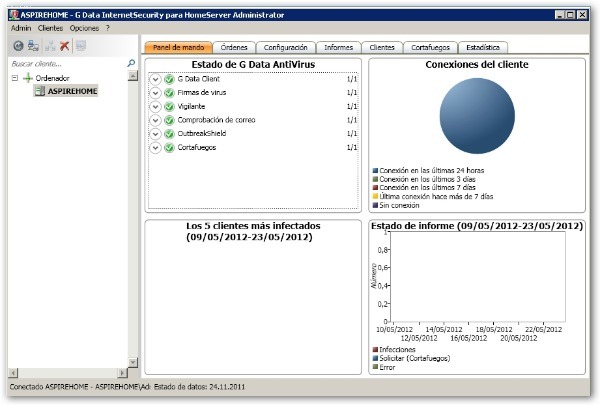Click the 'últimas 24 horas' legend swatch

(375, 170)
